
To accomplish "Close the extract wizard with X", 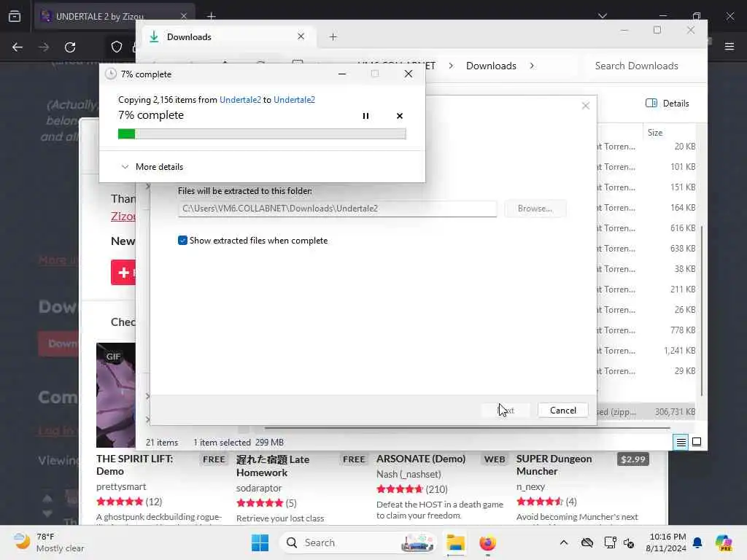I will [x=586, y=106].
